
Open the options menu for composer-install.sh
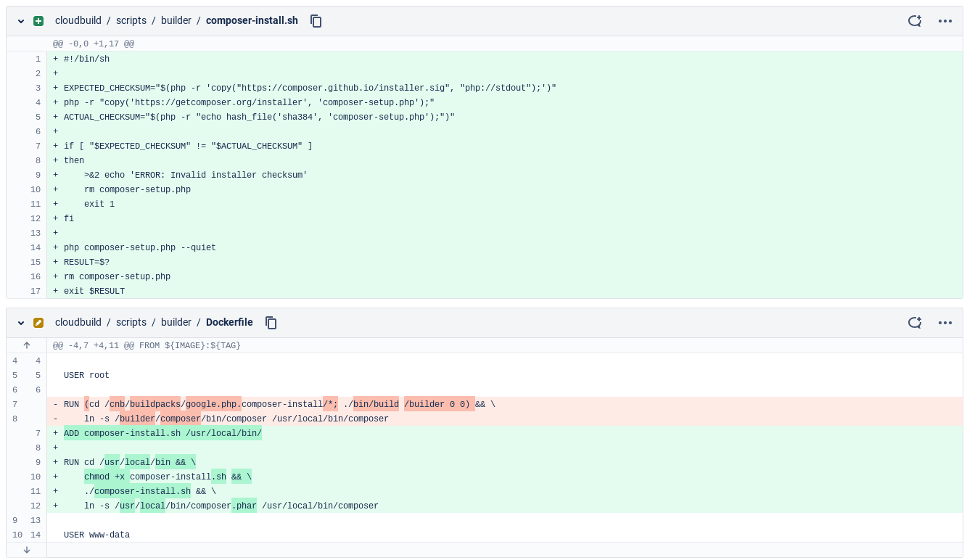[945, 21]
